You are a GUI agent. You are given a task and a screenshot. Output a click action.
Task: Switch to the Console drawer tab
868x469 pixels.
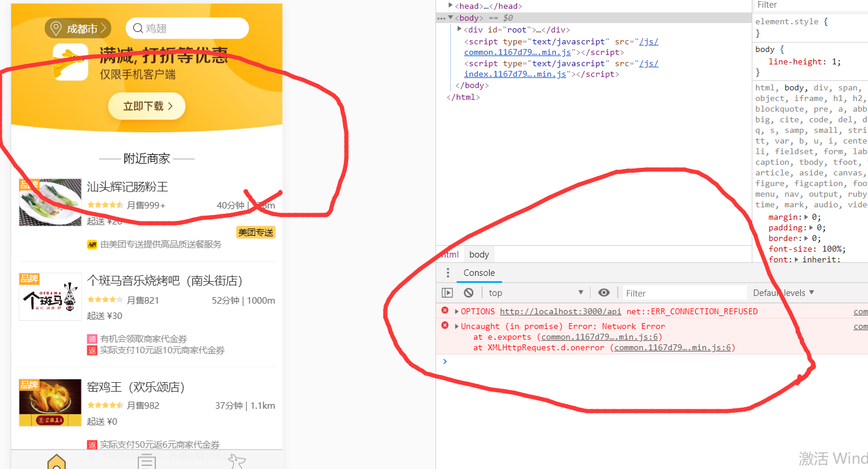(479, 273)
